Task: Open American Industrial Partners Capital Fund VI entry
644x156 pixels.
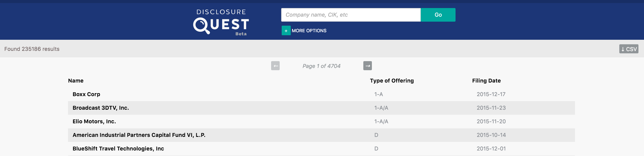Action: (139, 135)
